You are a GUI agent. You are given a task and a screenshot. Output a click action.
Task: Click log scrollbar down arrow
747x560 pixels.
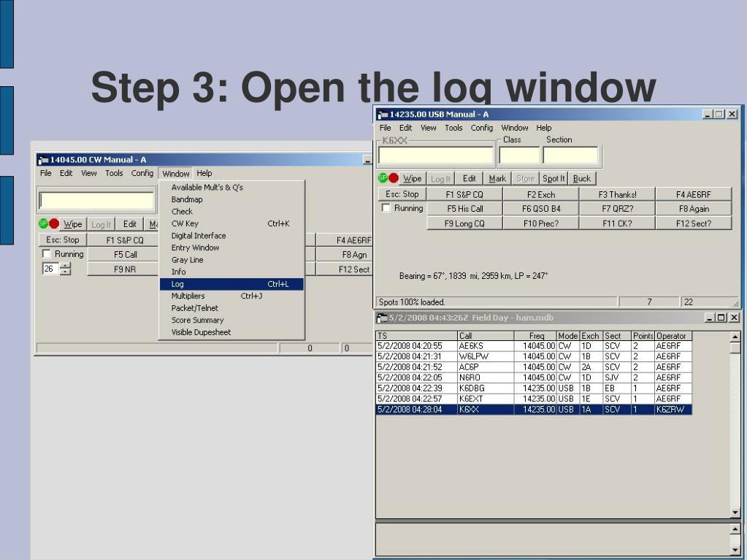735,513
